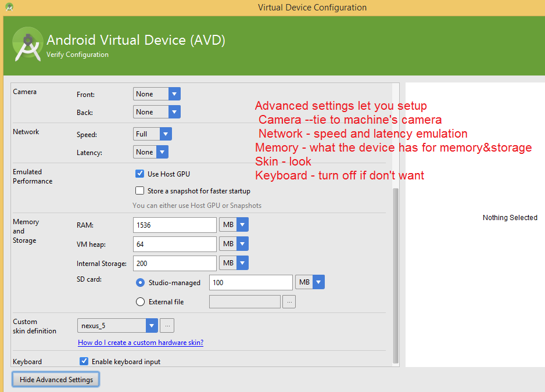This screenshot has width=545, height=392.
Task: Click the Android icon in title bar
Action: (x=9, y=7)
